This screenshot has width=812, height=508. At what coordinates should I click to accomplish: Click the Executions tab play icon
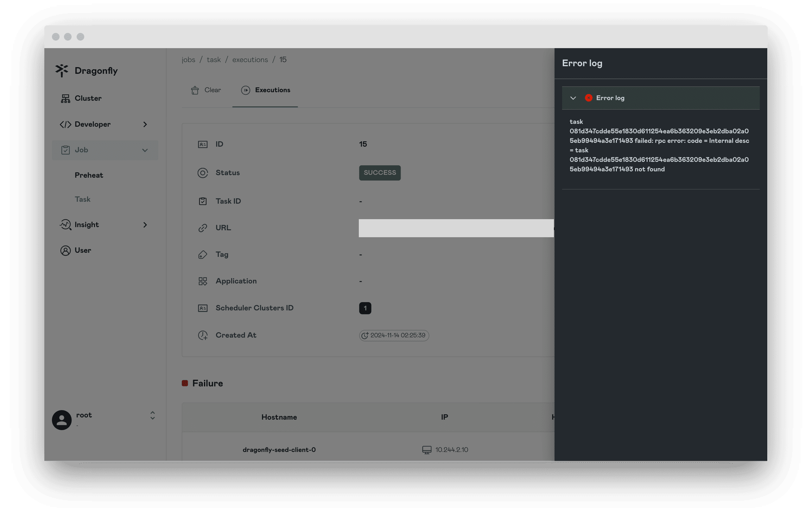pos(245,90)
